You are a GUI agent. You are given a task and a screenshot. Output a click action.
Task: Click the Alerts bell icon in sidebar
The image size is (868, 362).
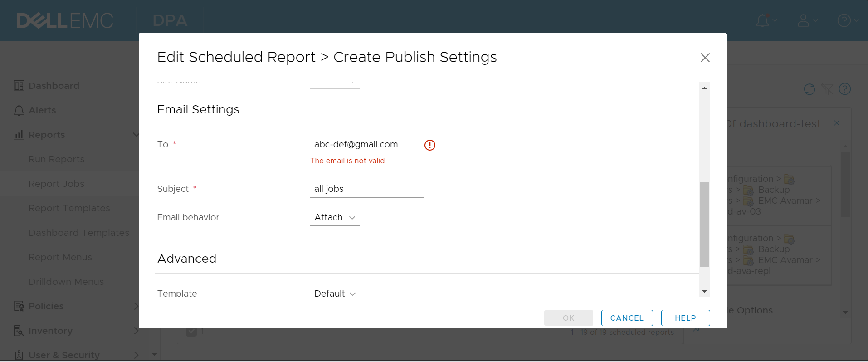[x=19, y=110]
